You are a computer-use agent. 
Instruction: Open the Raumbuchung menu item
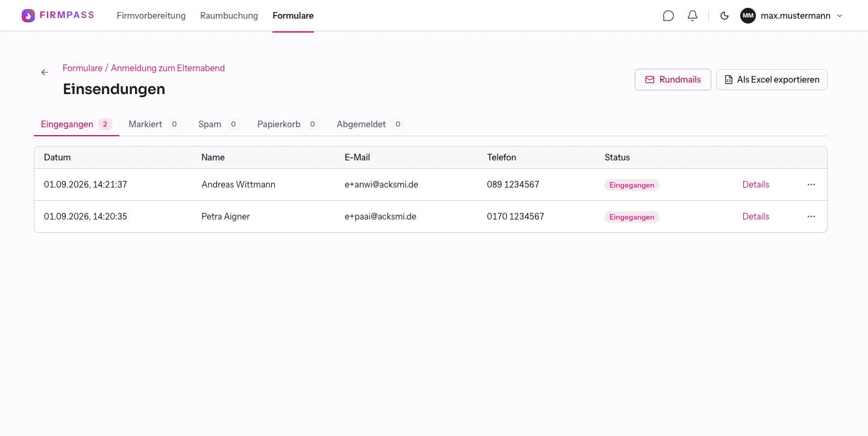coord(229,16)
